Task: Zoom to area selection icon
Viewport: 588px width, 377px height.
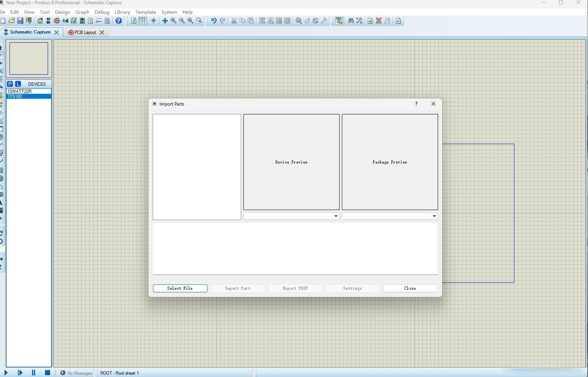Action: (198, 21)
